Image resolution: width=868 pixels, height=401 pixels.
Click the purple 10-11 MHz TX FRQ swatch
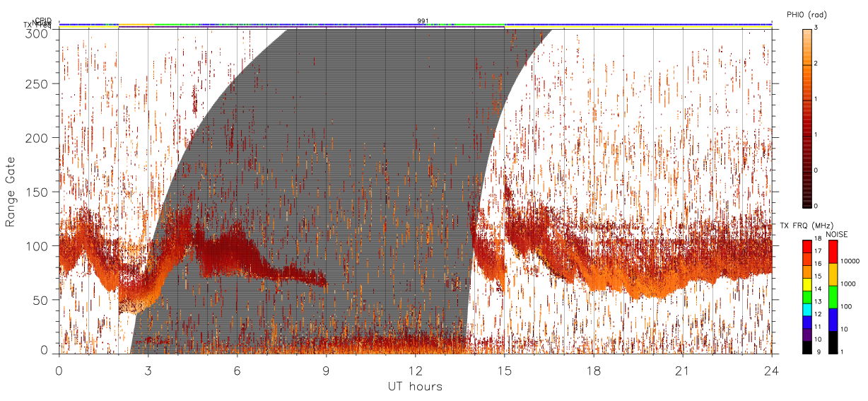[x=807, y=335]
